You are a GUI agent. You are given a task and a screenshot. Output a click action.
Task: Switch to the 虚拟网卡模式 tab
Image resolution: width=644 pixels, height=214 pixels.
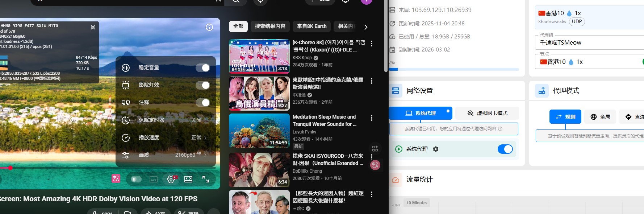487,113
